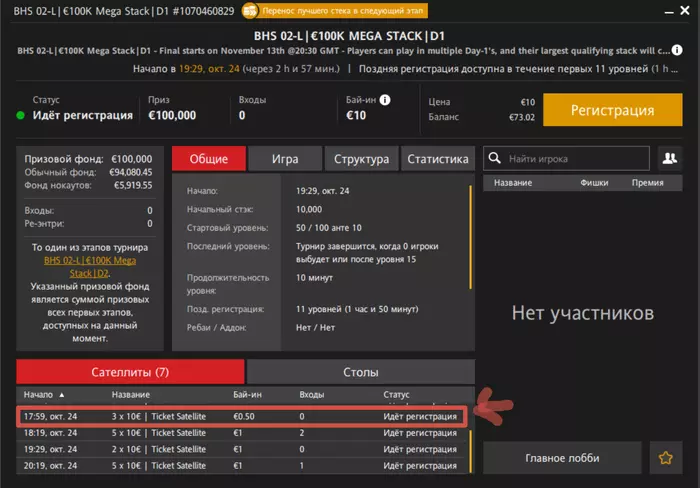The image size is (700, 488).
Task: Click the coin stack icon in yellow banner
Action: coord(250,11)
